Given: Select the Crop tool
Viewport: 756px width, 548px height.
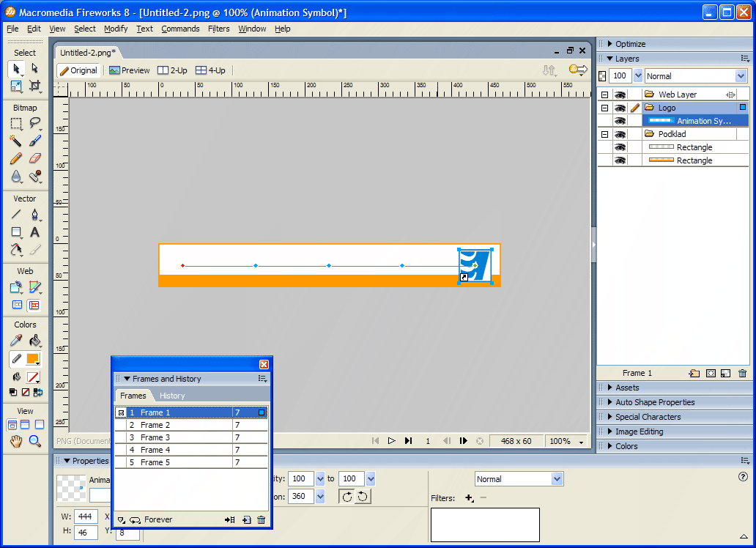Looking at the screenshot, I should [x=34, y=86].
